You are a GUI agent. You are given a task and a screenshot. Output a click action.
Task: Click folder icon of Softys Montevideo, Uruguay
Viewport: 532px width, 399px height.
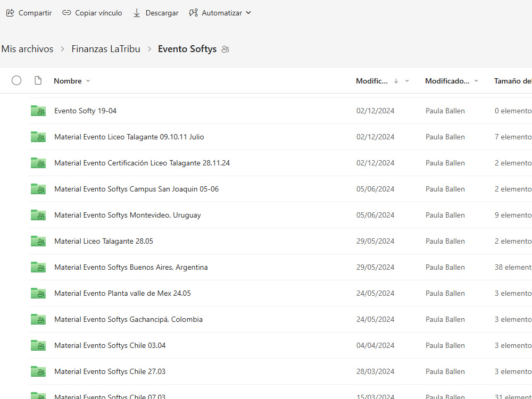38,215
